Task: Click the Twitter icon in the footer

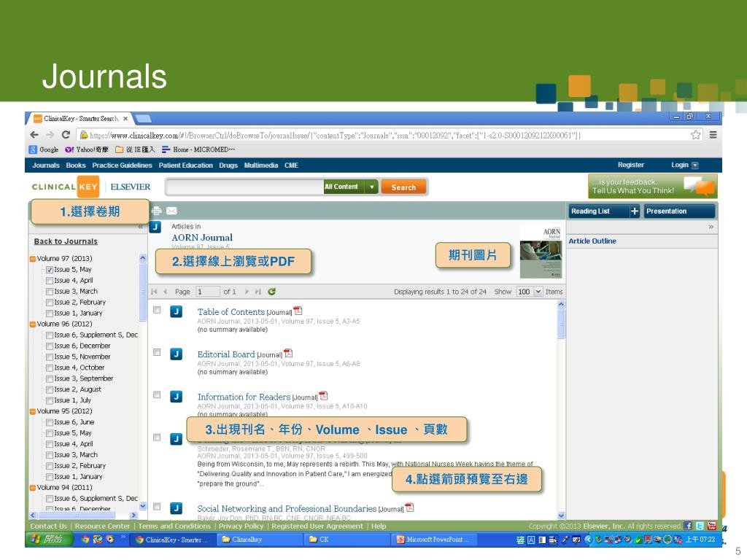Action: pyautogui.click(x=700, y=526)
